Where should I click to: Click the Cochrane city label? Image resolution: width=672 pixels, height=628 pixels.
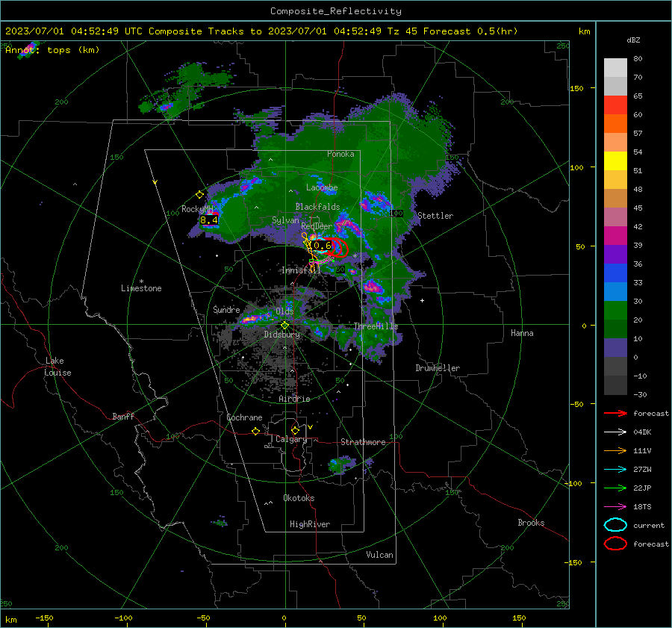point(244,417)
